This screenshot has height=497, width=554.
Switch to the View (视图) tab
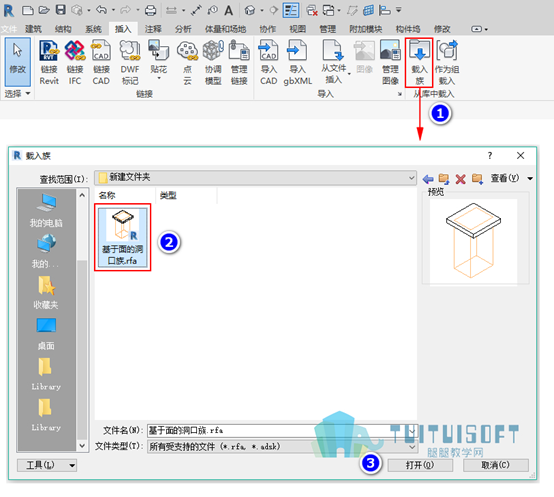(x=297, y=29)
